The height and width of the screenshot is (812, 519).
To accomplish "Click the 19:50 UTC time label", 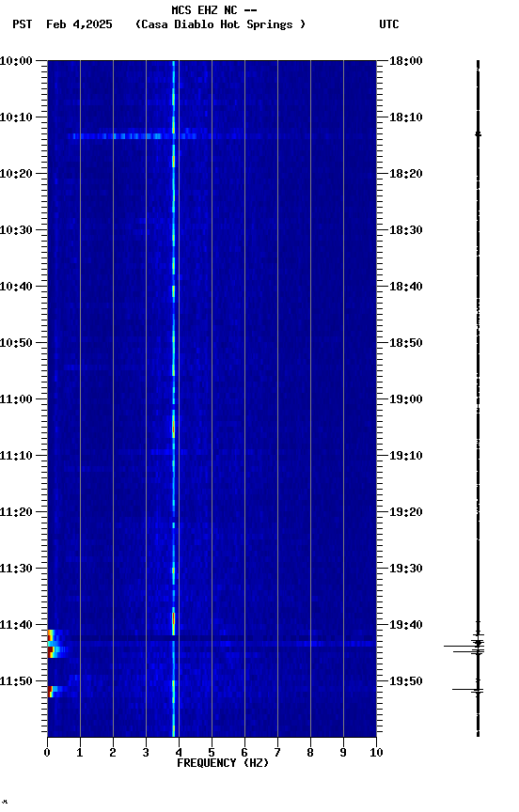I will [406, 682].
